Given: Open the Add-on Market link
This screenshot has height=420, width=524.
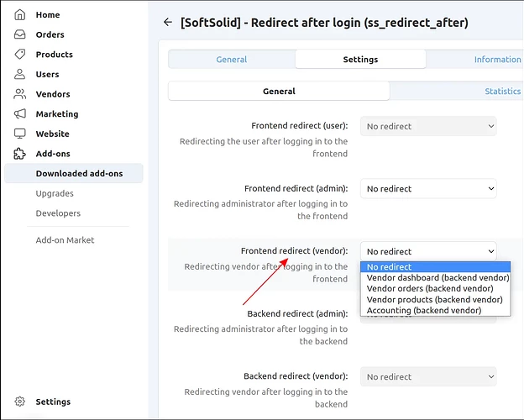Looking at the screenshot, I should (x=65, y=239).
